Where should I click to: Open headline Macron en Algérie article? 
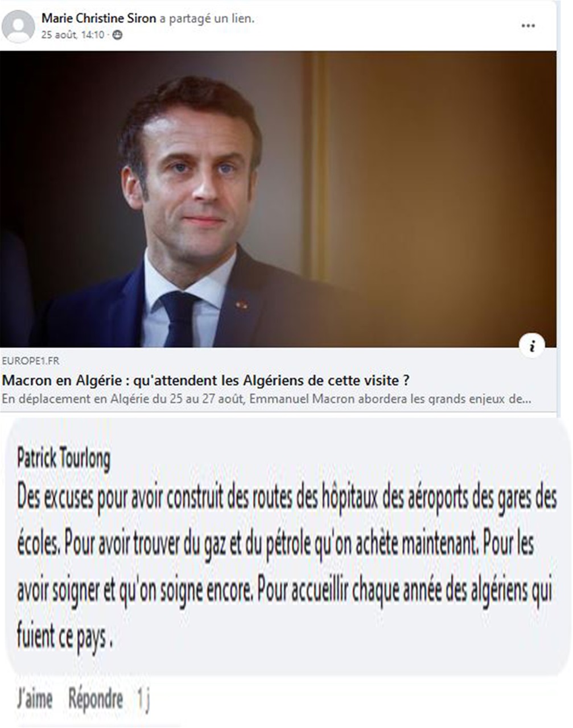pos(206,380)
